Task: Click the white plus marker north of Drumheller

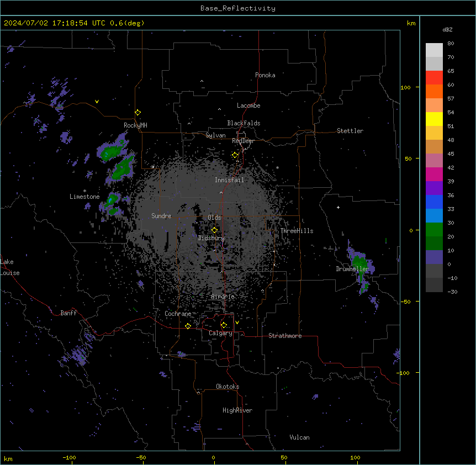Action: click(338, 207)
